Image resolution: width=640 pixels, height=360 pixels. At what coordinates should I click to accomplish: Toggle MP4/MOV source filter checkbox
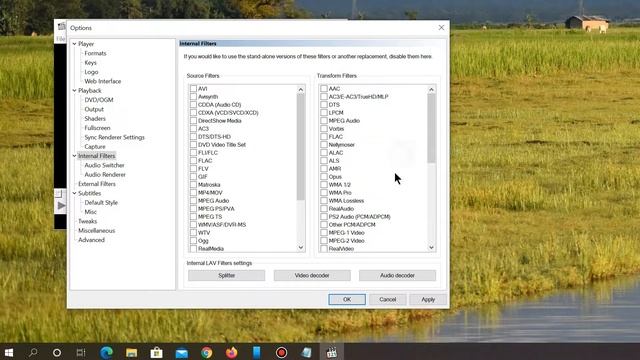(x=193, y=193)
